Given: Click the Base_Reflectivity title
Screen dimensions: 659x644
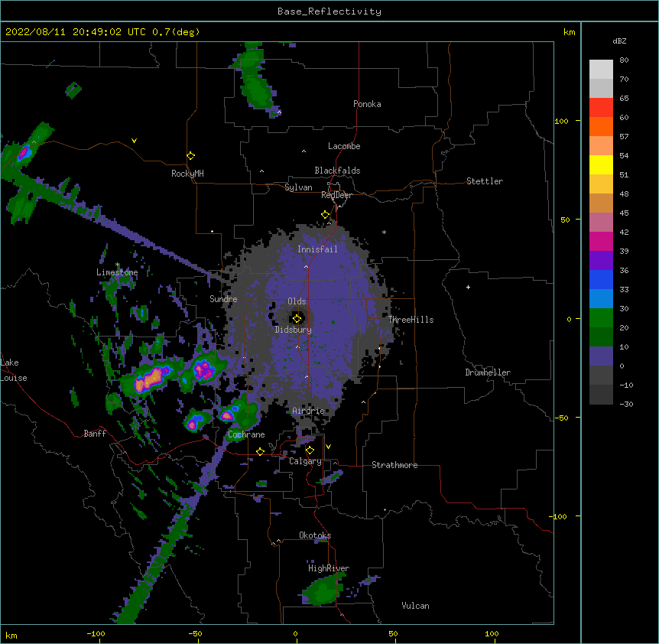Looking at the screenshot, I should 329,11.
